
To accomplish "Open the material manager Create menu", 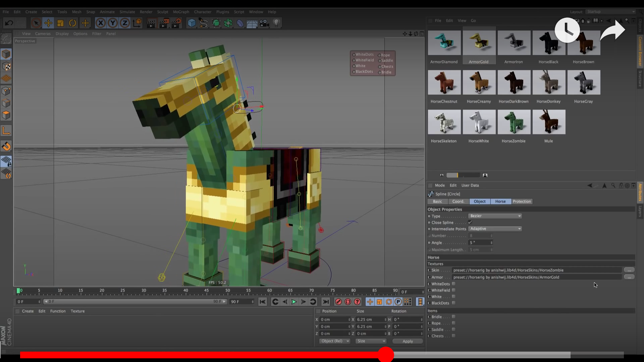I will point(28,311).
